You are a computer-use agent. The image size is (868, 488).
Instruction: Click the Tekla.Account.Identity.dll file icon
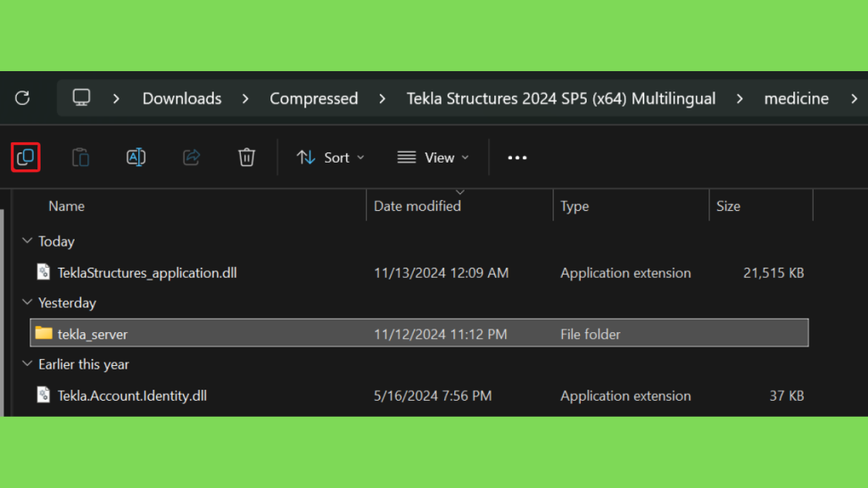(44, 395)
